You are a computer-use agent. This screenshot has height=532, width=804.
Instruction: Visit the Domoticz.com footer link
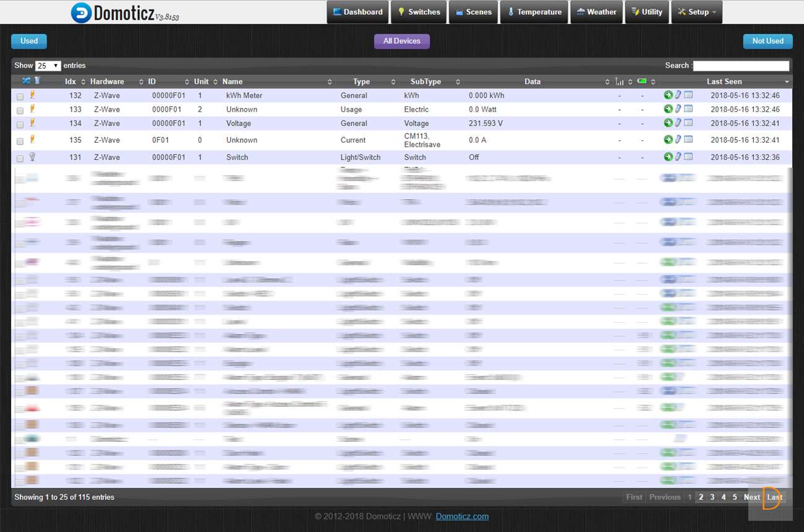pyautogui.click(x=462, y=517)
